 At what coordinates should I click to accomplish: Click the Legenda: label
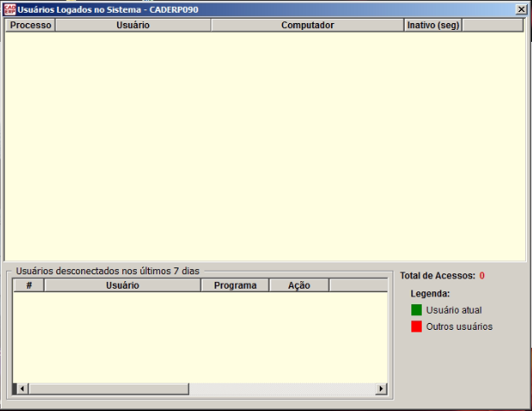tap(430, 293)
